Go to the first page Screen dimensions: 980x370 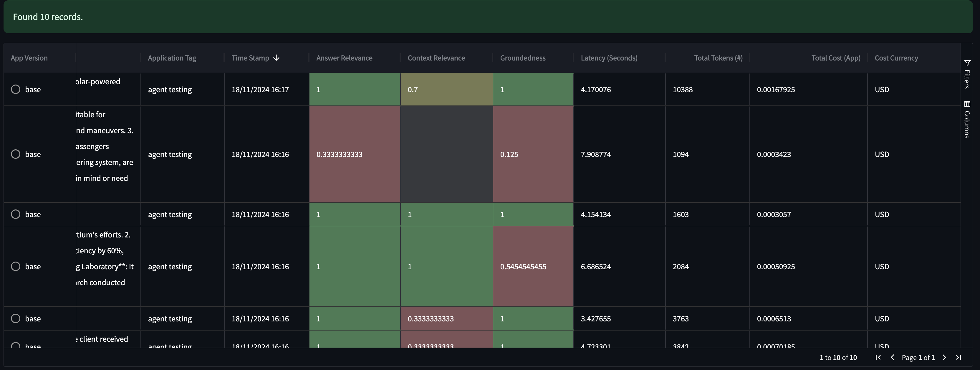pyautogui.click(x=878, y=357)
